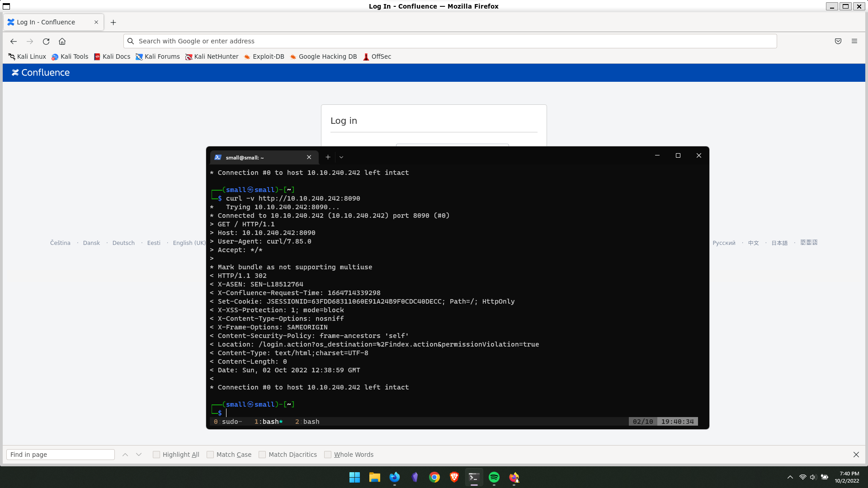The width and height of the screenshot is (868, 488).
Task: Enable Highlight All checkbox
Action: (156, 455)
